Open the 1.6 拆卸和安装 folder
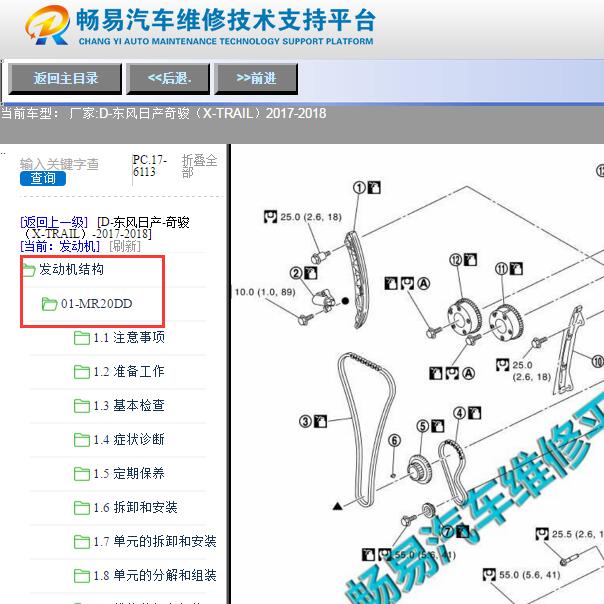The height and width of the screenshot is (604, 604). pos(135,507)
